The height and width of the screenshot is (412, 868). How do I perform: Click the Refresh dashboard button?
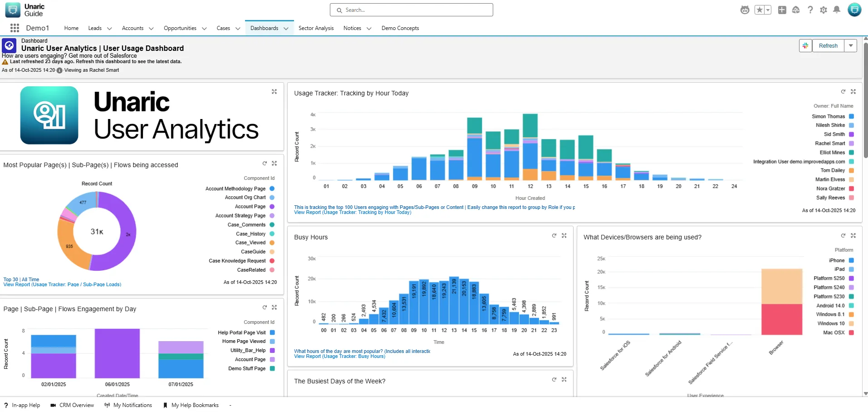tap(828, 46)
